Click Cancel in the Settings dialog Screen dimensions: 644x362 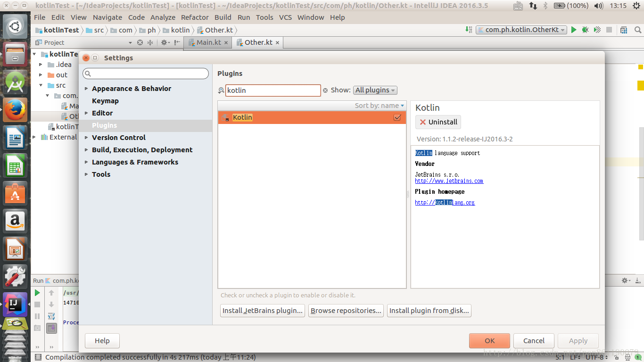coord(534,341)
